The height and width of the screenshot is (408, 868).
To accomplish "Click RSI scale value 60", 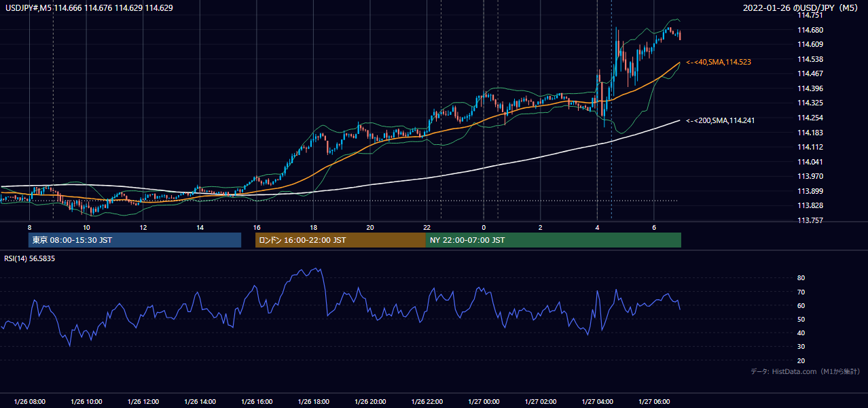I will [801, 305].
